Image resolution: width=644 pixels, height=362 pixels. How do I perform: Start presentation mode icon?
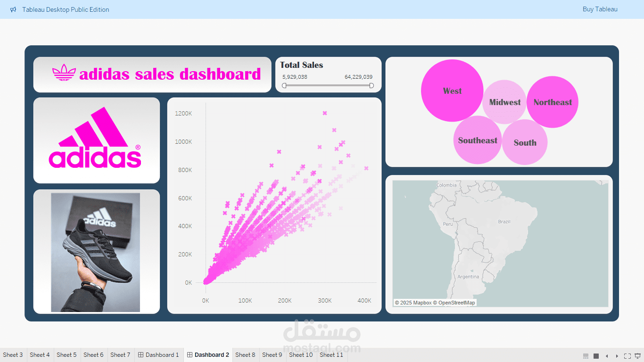tap(638, 356)
